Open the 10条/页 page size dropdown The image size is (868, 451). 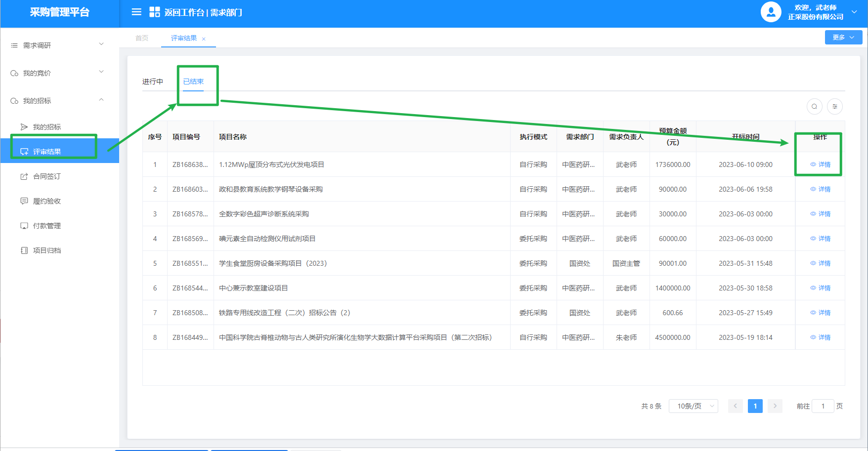(x=693, y=406)
